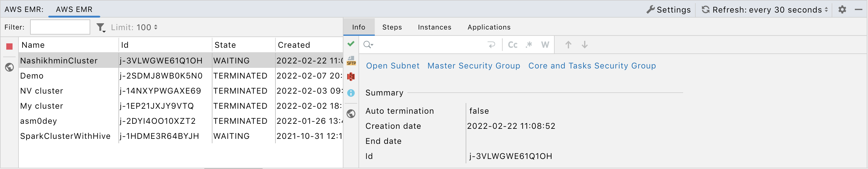Switch to the Applications tab
The height and width of the screenshot is (169, 868).
(x=489, y=27)
